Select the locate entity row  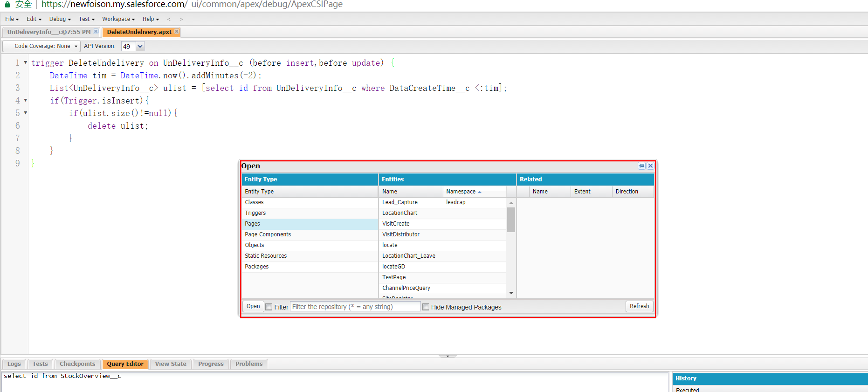[x=443, y=245]
